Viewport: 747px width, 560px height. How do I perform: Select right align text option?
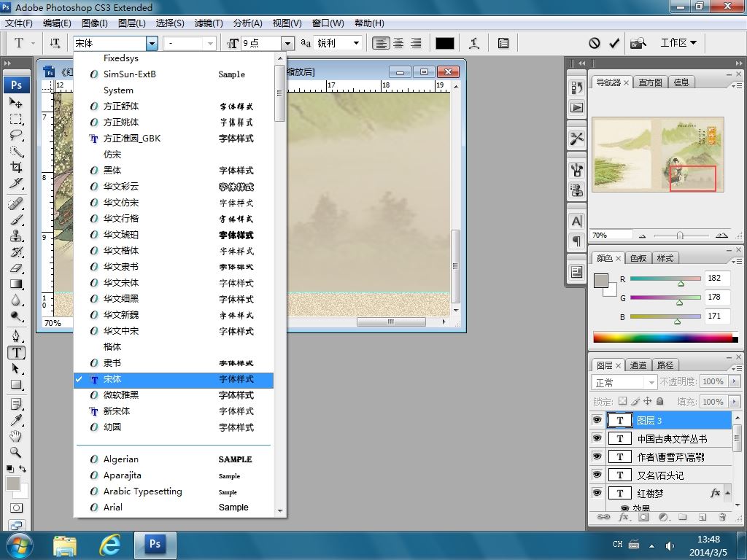click(x=416, y=43)
